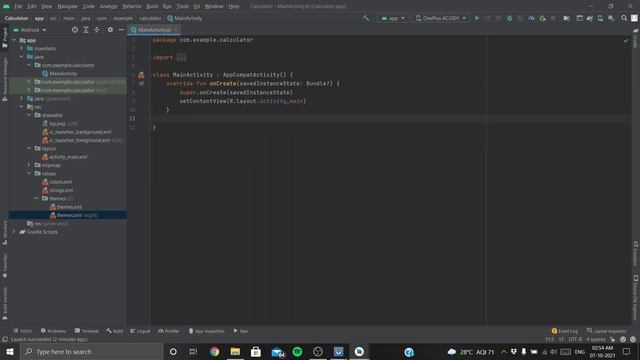Select colors.xml in project tree

pyautogui.click(x=61, y=182)
